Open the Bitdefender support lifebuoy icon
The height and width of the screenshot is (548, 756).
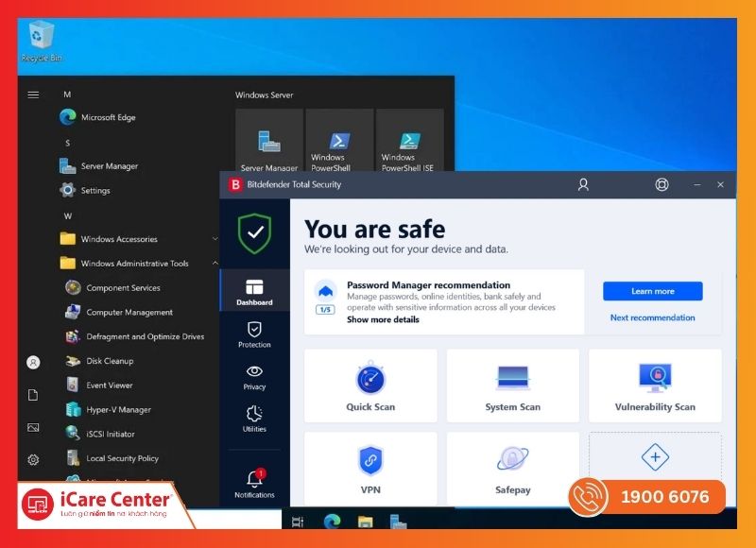[661, 184]
